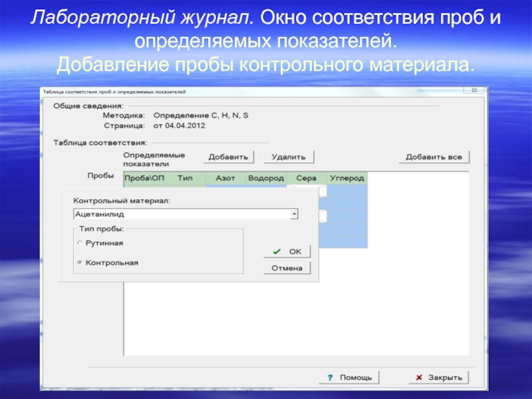This screenshot has height=399, width=532.
Task: Click the Ацетанилид combo box field
Action: [181, 214]
